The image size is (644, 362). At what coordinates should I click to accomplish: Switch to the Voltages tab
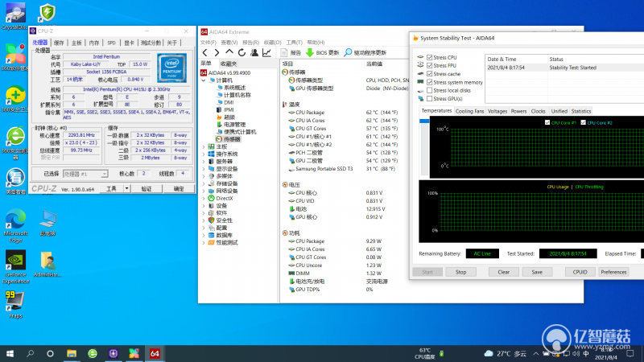[x=497, y=111]
